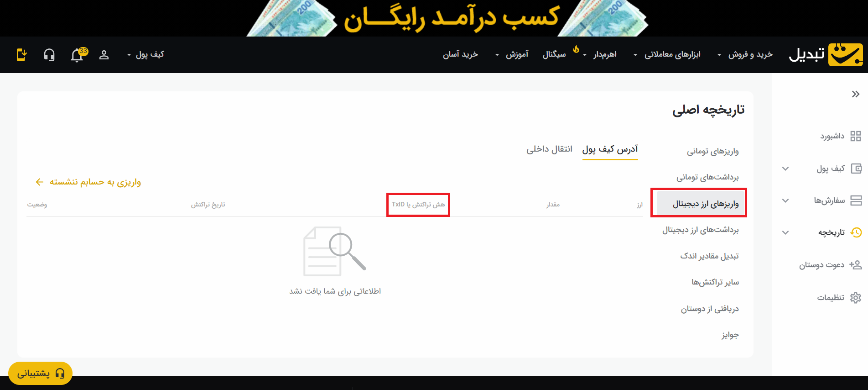Select the آدرس کیف پول tab

pyautogui.click(x=610, y=149)
